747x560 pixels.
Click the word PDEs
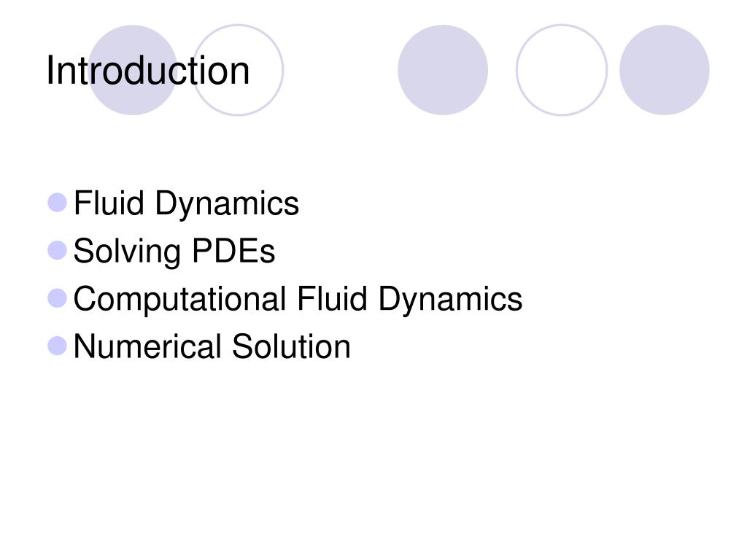click(x=233, y=251)
